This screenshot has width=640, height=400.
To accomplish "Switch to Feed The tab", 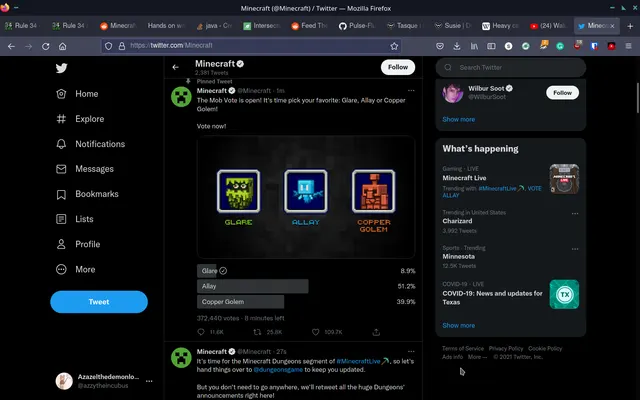I will 309,26.
